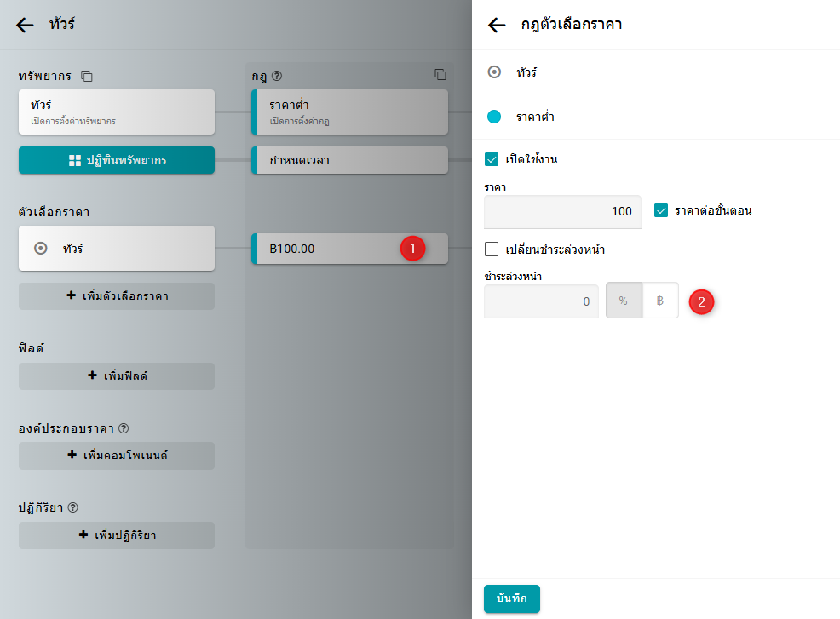This screenshot has width=840, height=619.
Task: Open help icon beside กฎ heading
Action: tap(277, 76)
